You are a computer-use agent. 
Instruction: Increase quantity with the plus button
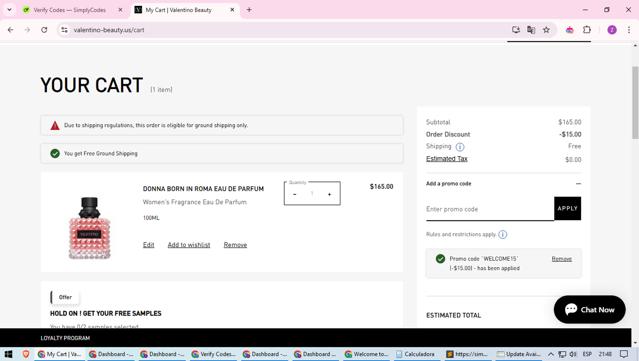click(x=329, y=194)
